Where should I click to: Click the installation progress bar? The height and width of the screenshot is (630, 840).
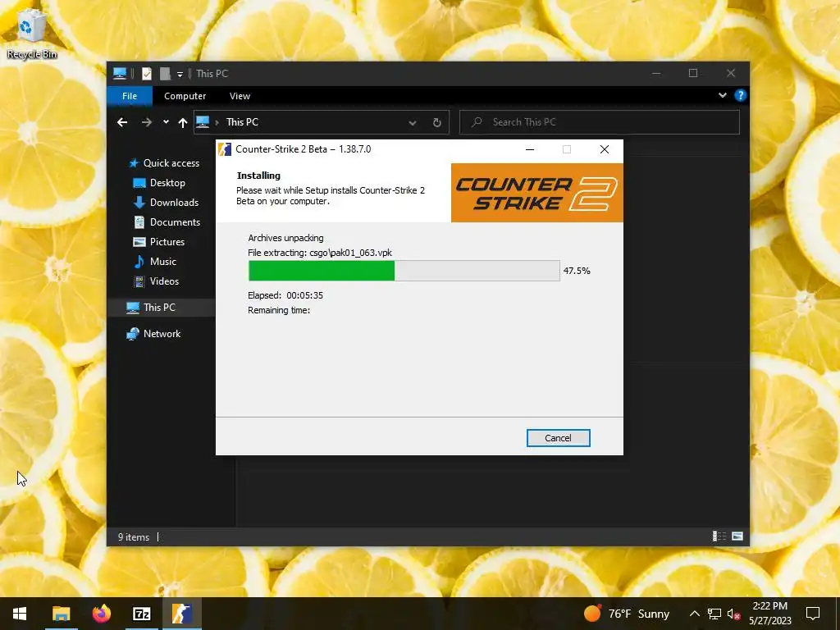[x=404, y=271]
